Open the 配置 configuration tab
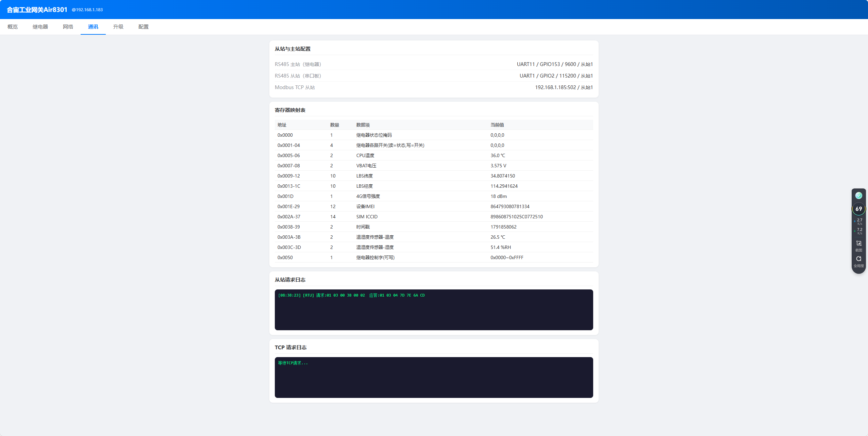The height and width of the screenshot is (436, 868). (x=144, y=27)
